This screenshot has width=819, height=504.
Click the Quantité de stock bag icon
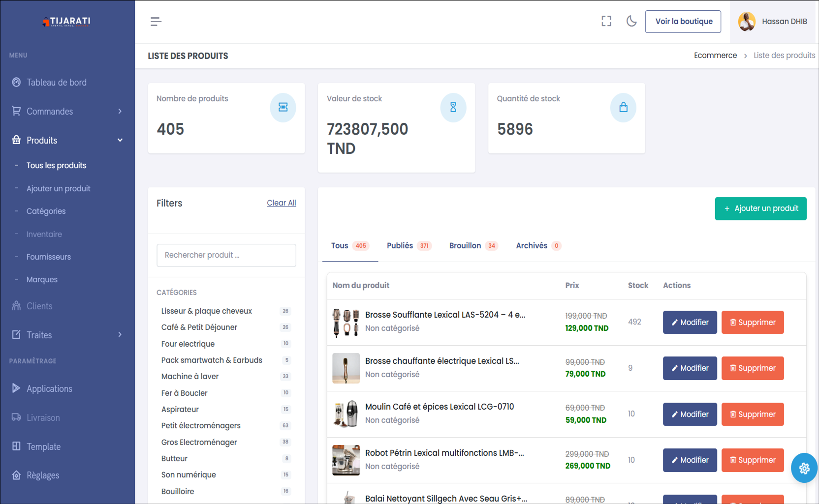[623, 107]
